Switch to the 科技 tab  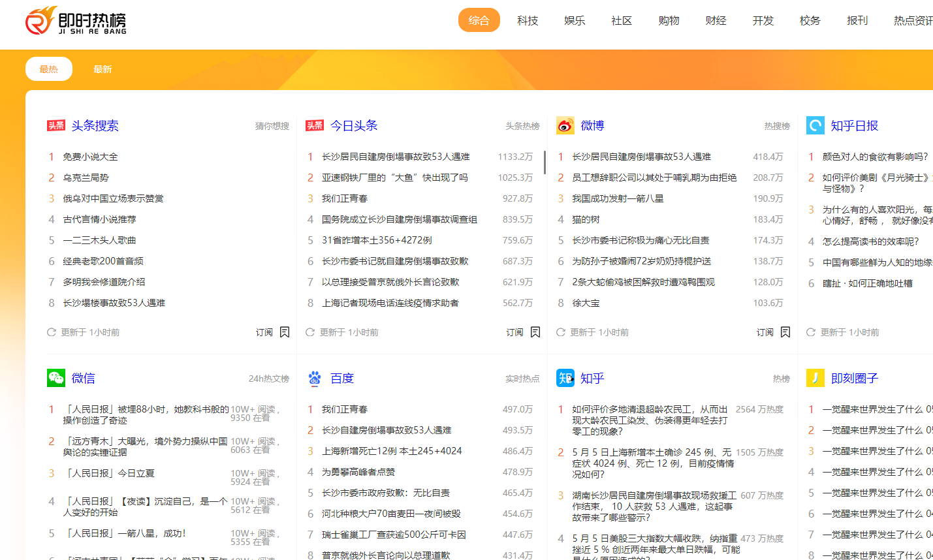pyautogui.click(x=528, y=20)
